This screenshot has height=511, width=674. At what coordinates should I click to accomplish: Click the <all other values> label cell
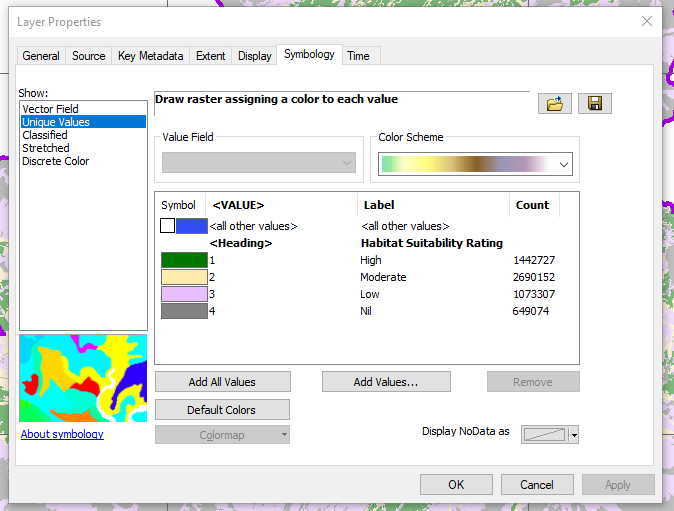click(x=405, y=226)
